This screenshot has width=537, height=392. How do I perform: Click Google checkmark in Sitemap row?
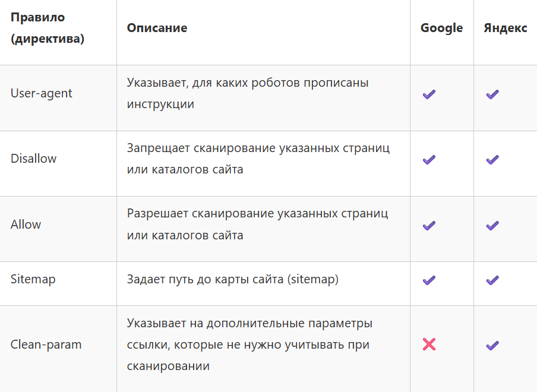tap(429, 280)
